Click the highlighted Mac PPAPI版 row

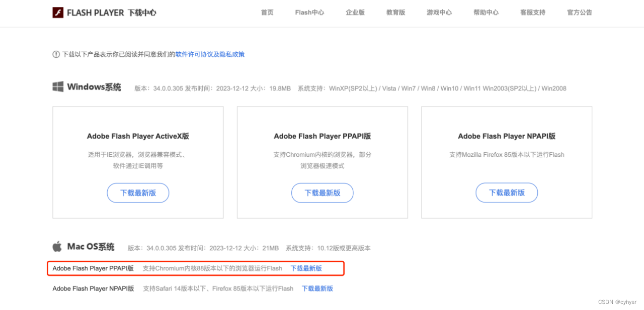coord(195,268)
